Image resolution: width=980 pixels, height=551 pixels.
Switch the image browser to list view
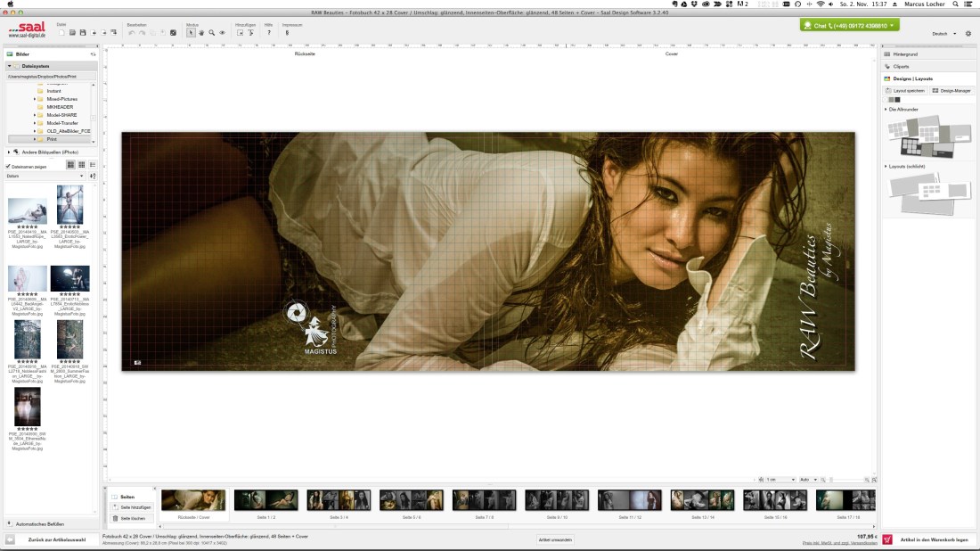tap(94, 165)
